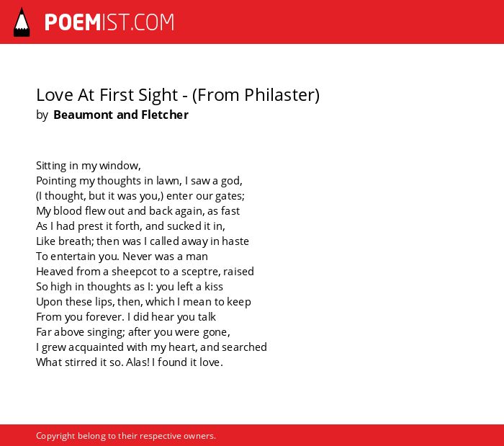
Task: Click the line "My blood flew out and back again"
Action: click(138, 211)
